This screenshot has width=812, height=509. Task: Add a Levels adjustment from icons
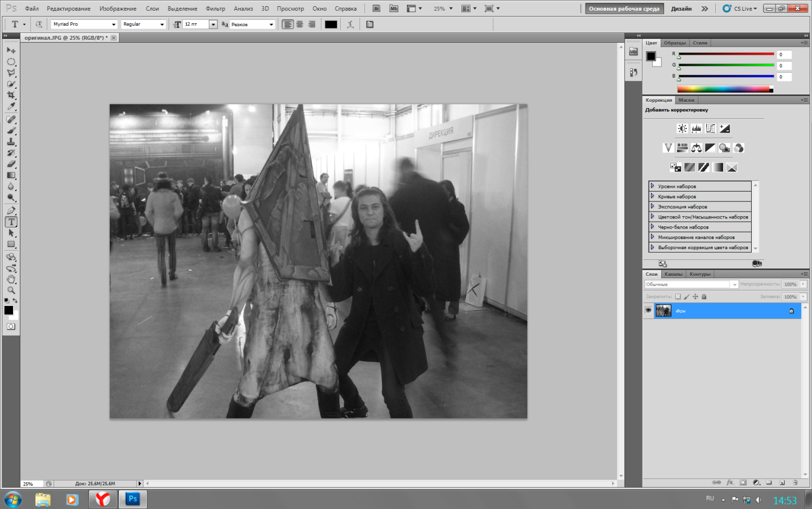(x=696, y=129)
